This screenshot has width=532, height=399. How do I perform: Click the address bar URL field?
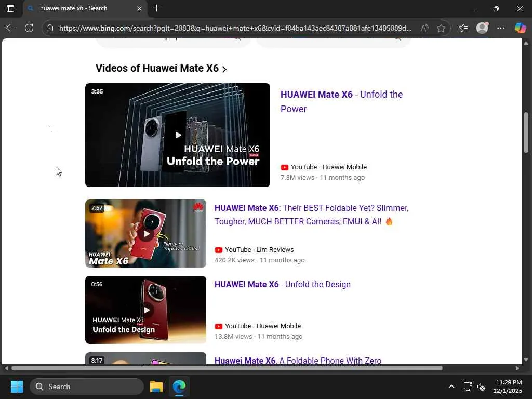point(235,28)
